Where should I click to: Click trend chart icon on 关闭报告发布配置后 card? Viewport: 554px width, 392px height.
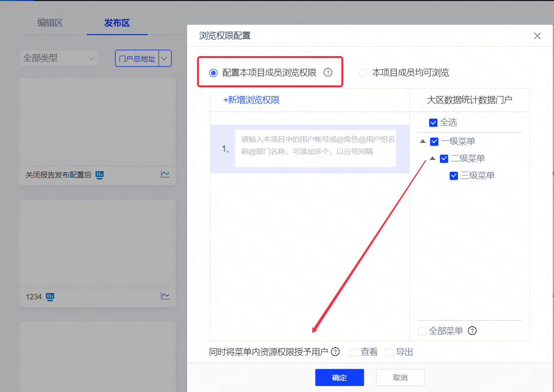point(165,174)
